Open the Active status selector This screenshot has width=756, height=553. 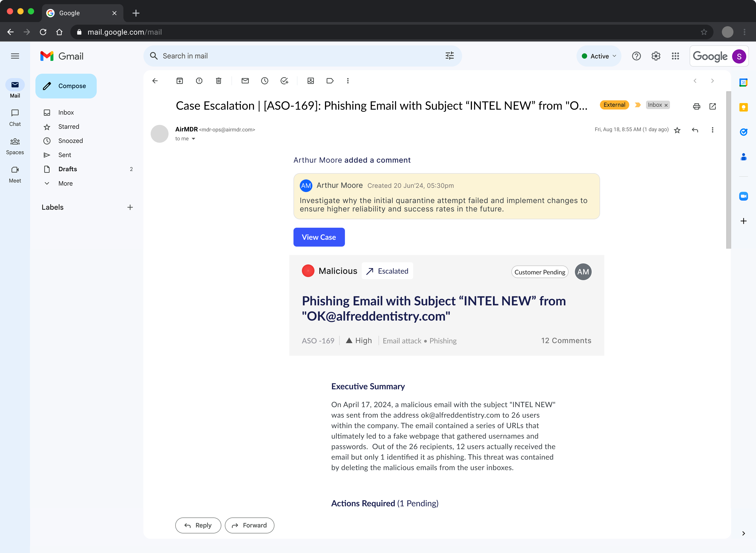coord(599,56)
